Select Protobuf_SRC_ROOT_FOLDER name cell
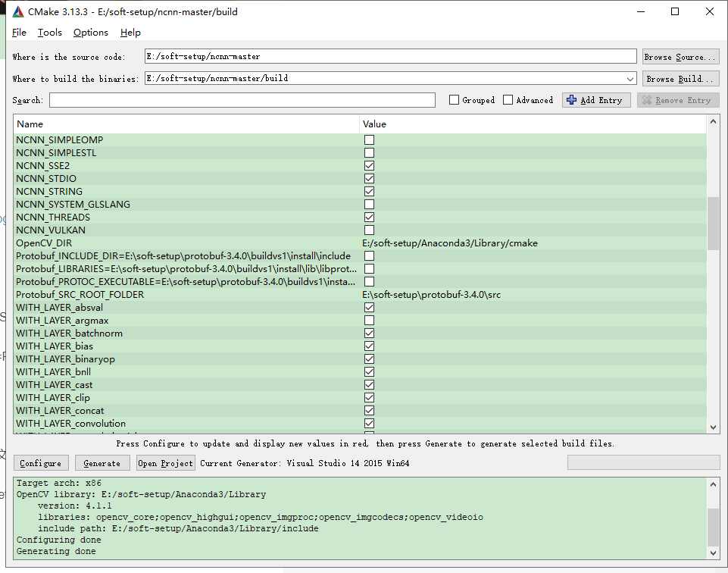 [x=80, y=295]
